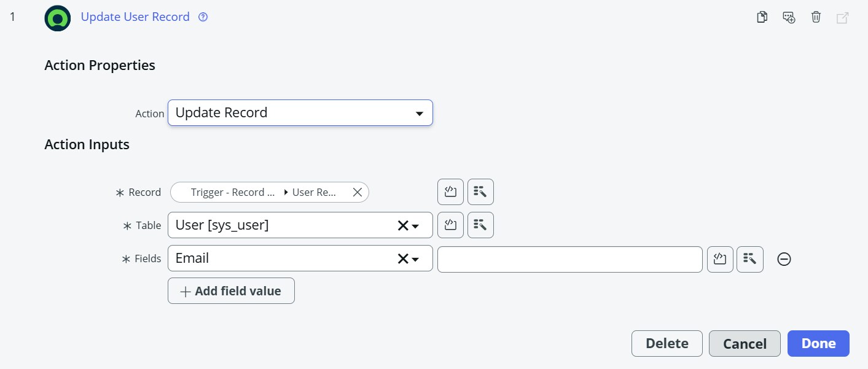Delete the action using the trash icon
868x369 pixels.
click(816, 17)
